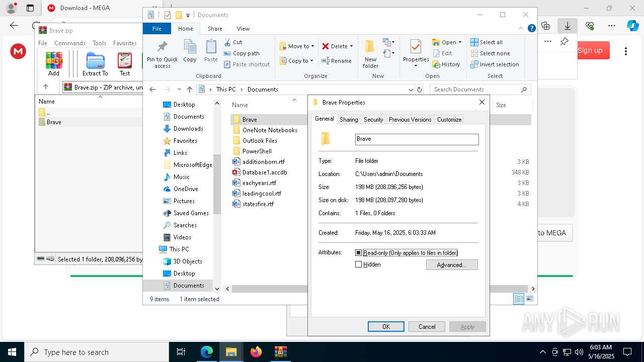
Task: Click Copy path in ribbon
Action: tap(242, 53)
